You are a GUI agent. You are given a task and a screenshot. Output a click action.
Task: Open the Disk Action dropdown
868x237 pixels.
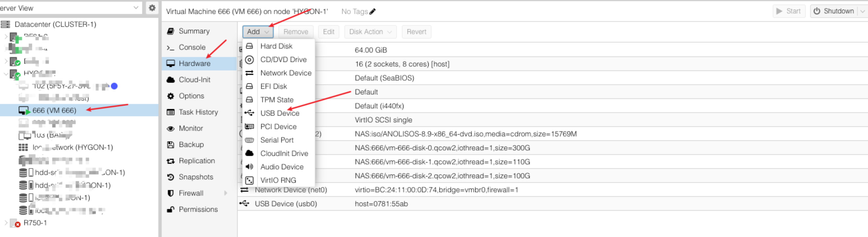(370, 32)
